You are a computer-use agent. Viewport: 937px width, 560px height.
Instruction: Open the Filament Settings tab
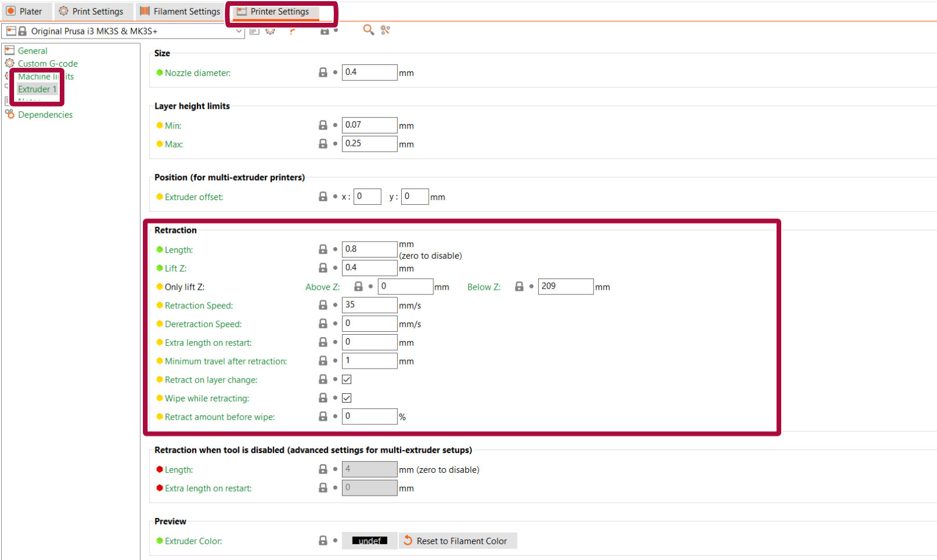pos(180,11)
